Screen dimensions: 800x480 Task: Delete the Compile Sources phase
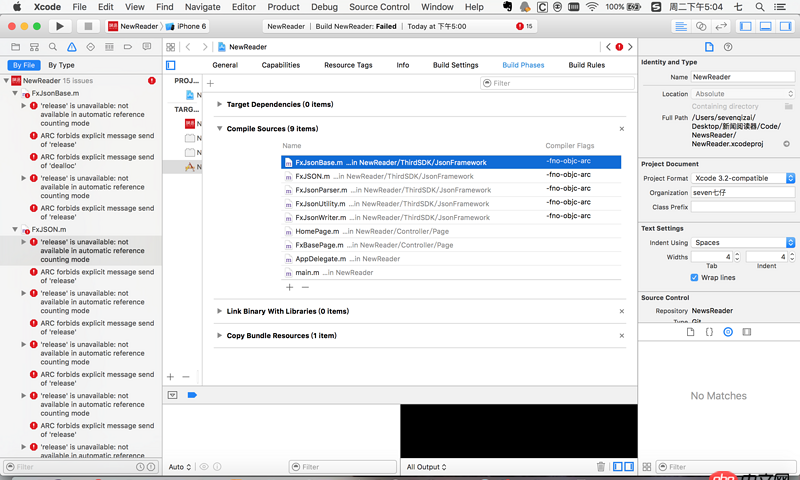[x=621, y=129]
